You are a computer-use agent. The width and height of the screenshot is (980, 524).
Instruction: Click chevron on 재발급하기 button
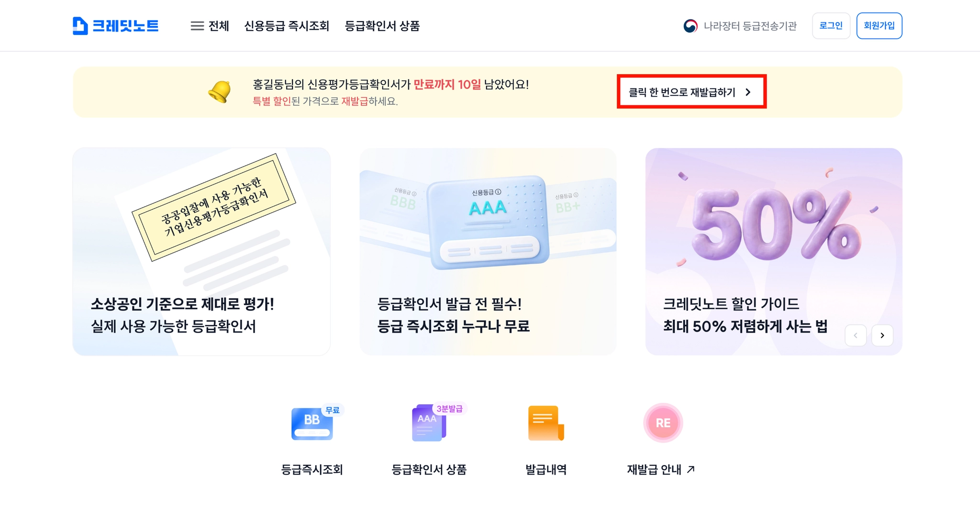click(748, 92)
